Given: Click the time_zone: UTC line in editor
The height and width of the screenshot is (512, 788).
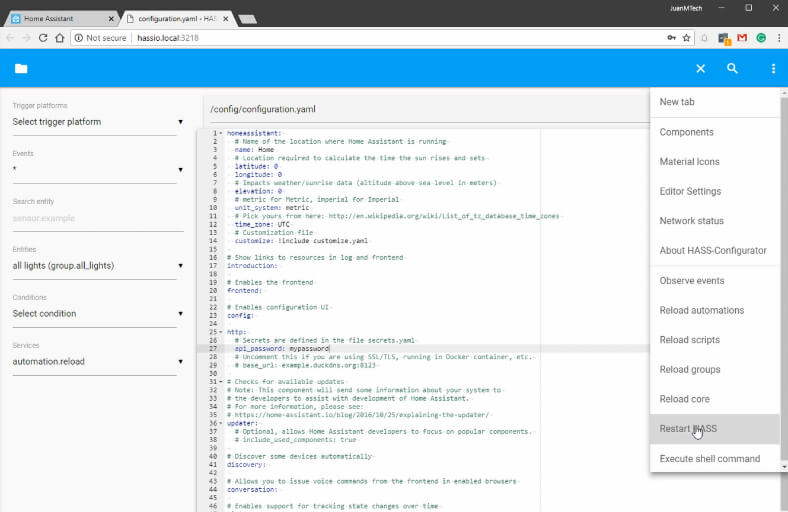Looking at the screenshot, I should [x=262, y=225].
